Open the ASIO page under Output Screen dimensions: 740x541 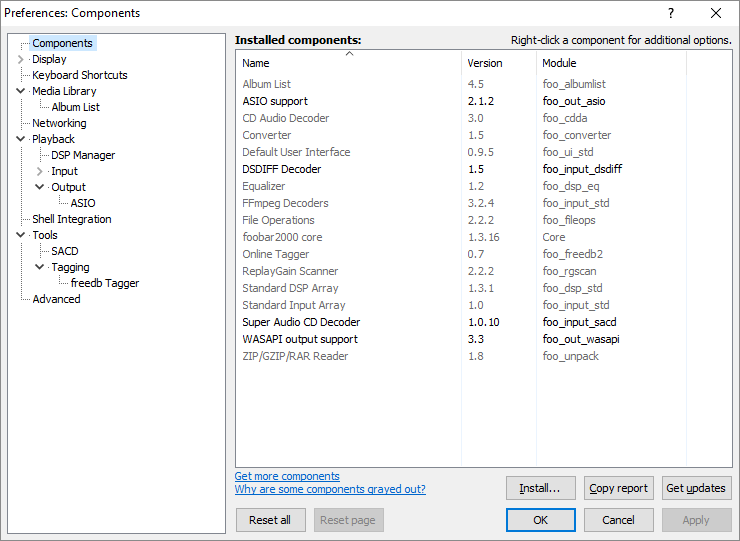click(83, 203)
